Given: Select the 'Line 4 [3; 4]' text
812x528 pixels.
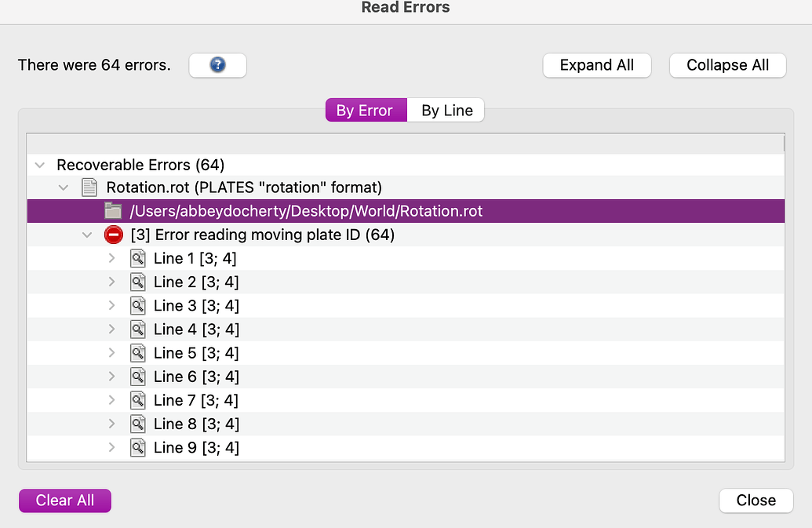Looking at the screenshot, I should point(196,330).
